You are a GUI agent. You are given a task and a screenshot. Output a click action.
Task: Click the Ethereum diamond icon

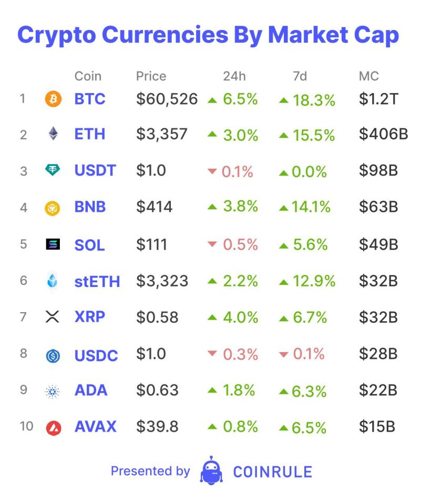tap(53, 135)
